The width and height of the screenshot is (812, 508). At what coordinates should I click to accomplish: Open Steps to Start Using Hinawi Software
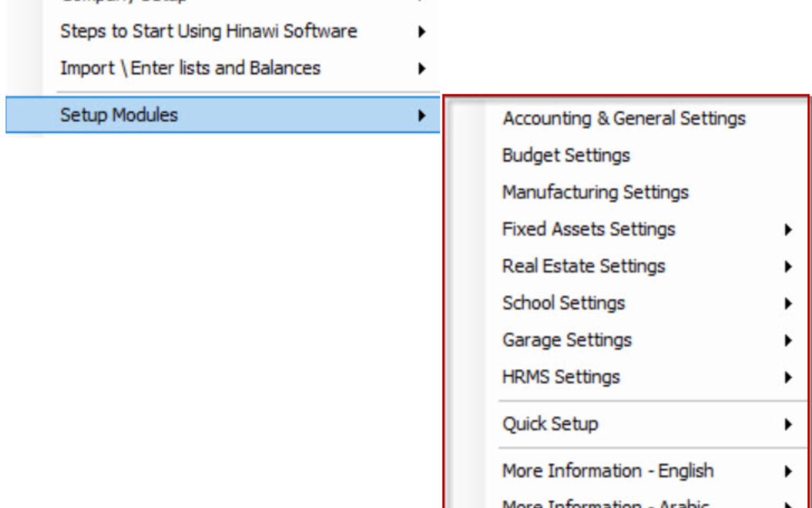tap(223, 31)
